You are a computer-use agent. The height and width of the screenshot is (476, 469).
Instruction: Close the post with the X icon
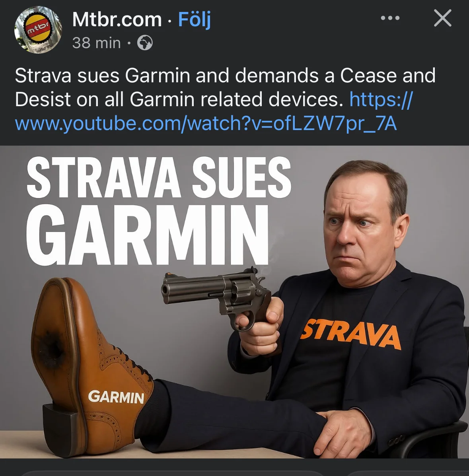coord(443,18)
